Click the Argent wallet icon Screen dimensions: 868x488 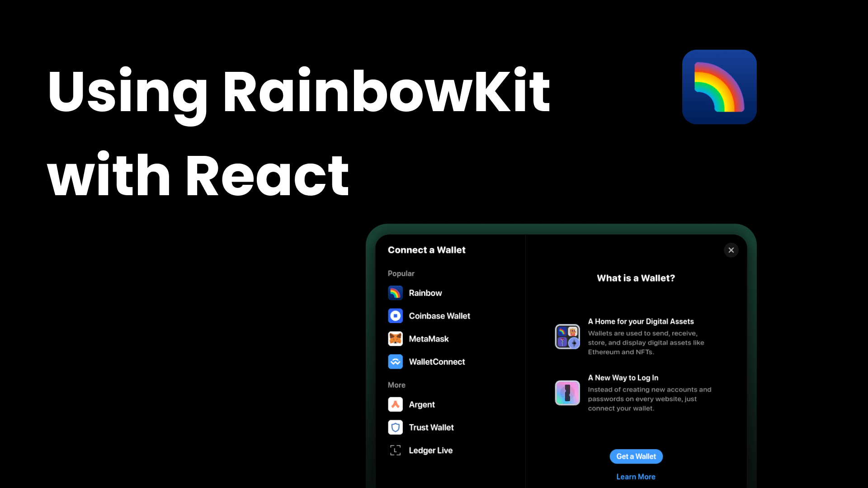(395, 404)
